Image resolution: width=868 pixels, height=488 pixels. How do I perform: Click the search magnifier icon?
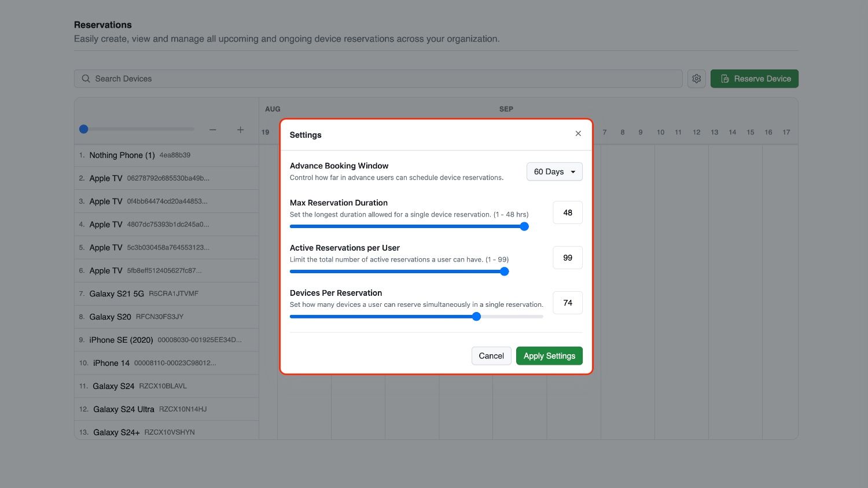point(86,79)
